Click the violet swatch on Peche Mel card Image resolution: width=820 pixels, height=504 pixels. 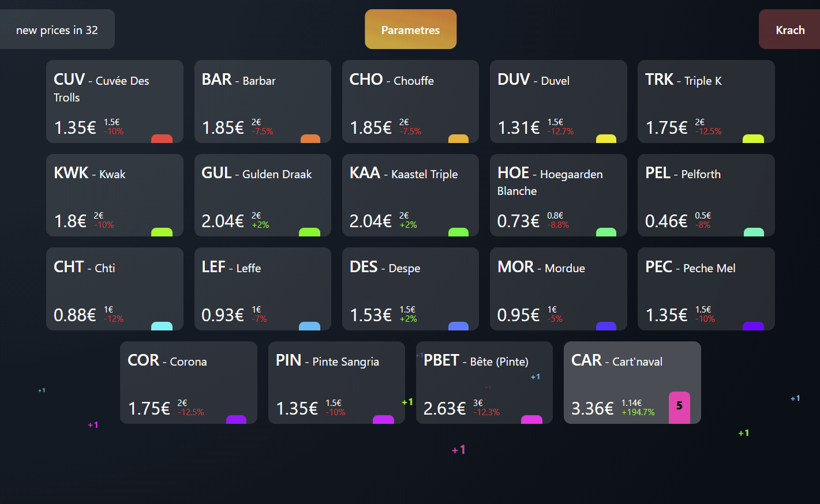click(754, 326)
